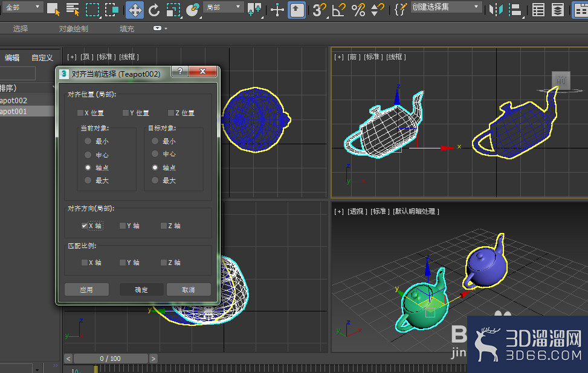Click help button in Align dialog
588x373 pixels.
(x=180, y=71)
